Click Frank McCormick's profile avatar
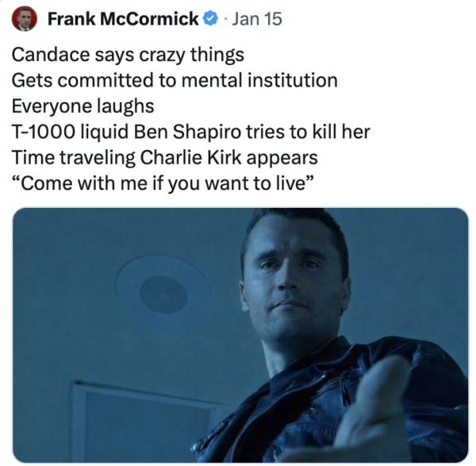 point(25,19)
